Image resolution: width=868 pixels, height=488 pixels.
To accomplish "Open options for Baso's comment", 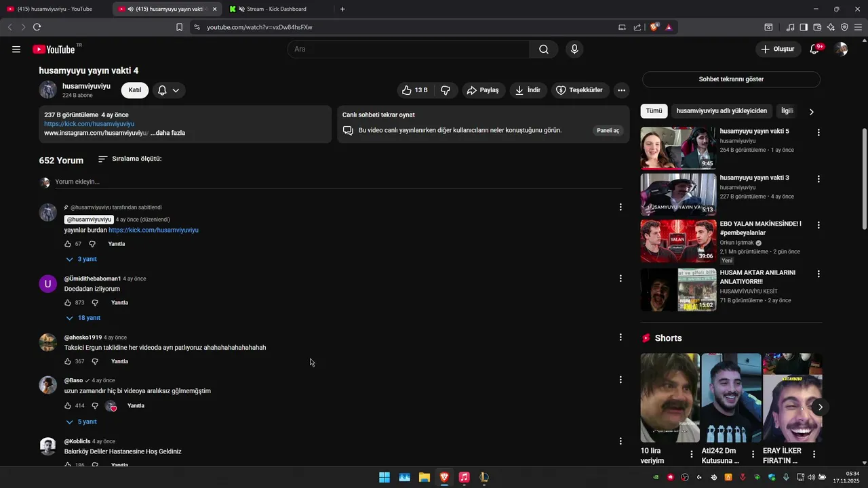I will [620, 380].
